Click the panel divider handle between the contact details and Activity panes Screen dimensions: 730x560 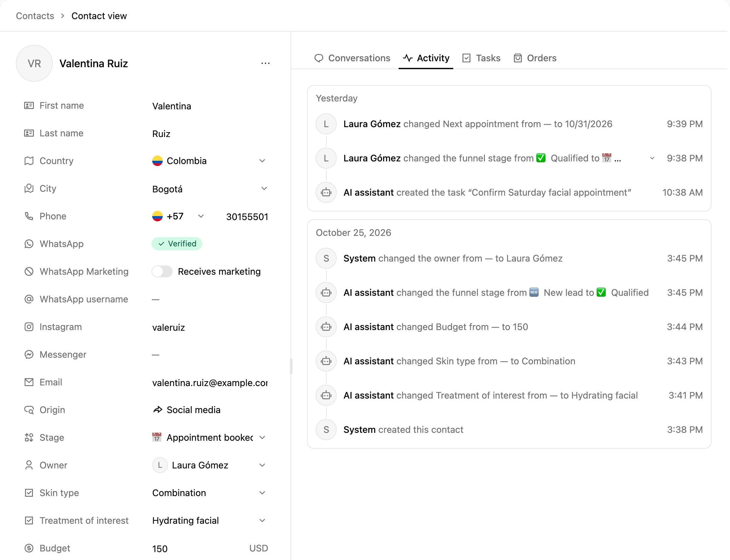(291, 366)
